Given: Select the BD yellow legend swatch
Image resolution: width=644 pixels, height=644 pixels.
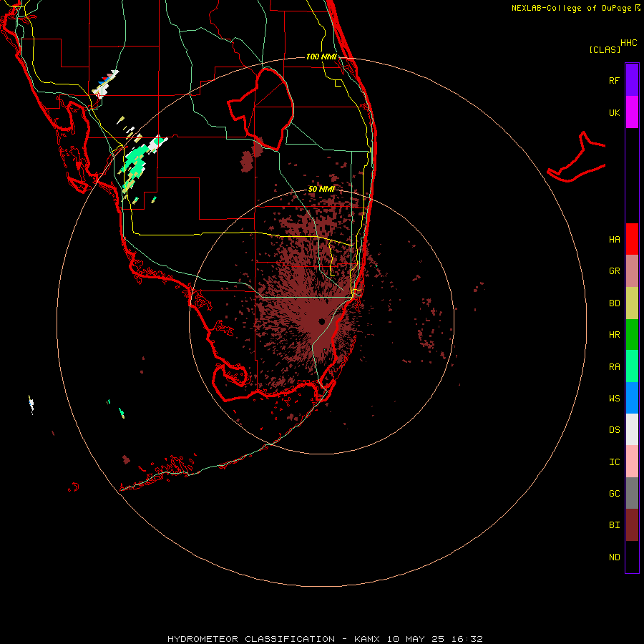Looking at the screenshot, I should [632, 303].
